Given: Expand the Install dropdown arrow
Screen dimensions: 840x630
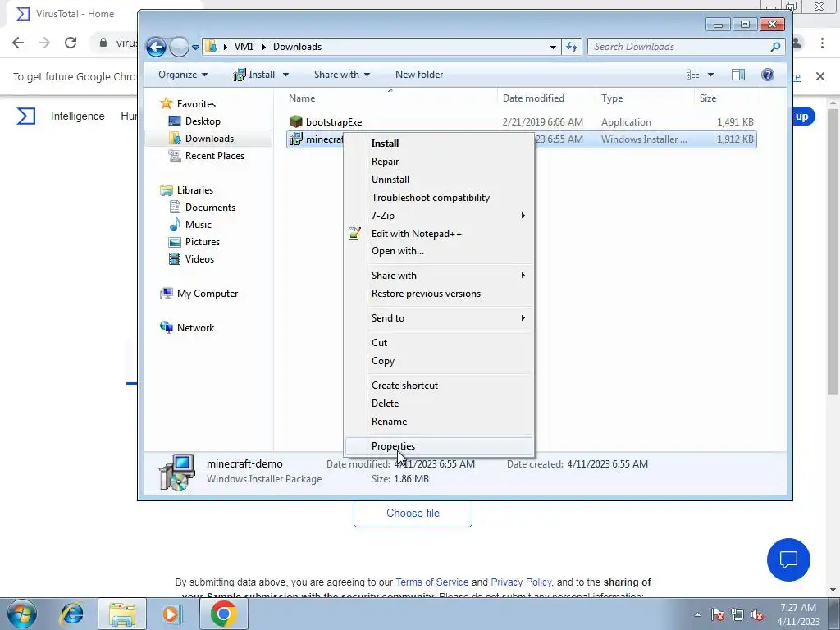Looking at the screenshot, I should [285, 75].
